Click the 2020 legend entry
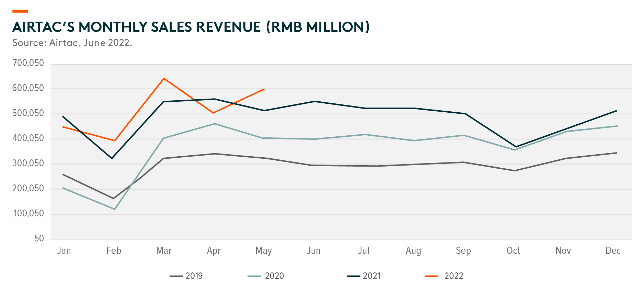The height and width of the screenshot is (293, 644). coord(266,276)
